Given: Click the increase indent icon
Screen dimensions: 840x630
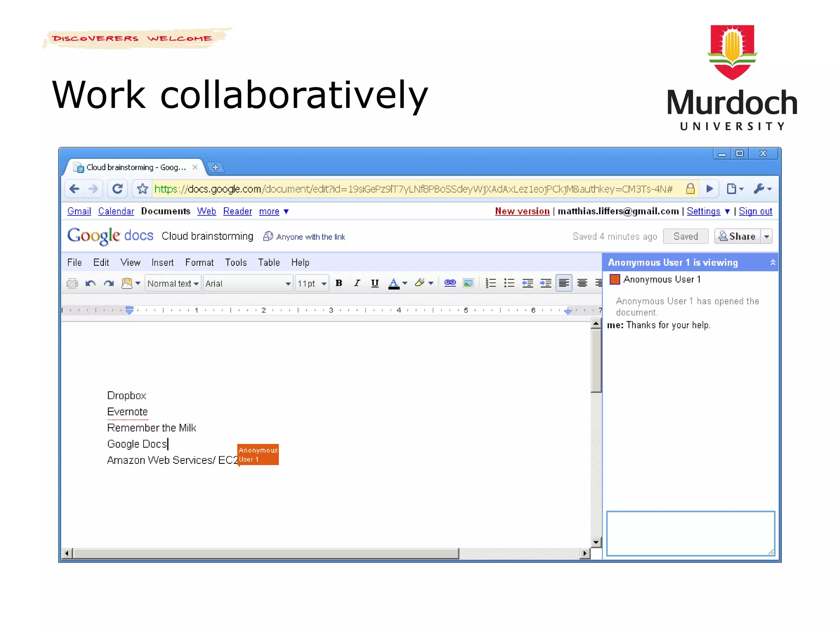Looking at the screenshot, I should point(546,283).
